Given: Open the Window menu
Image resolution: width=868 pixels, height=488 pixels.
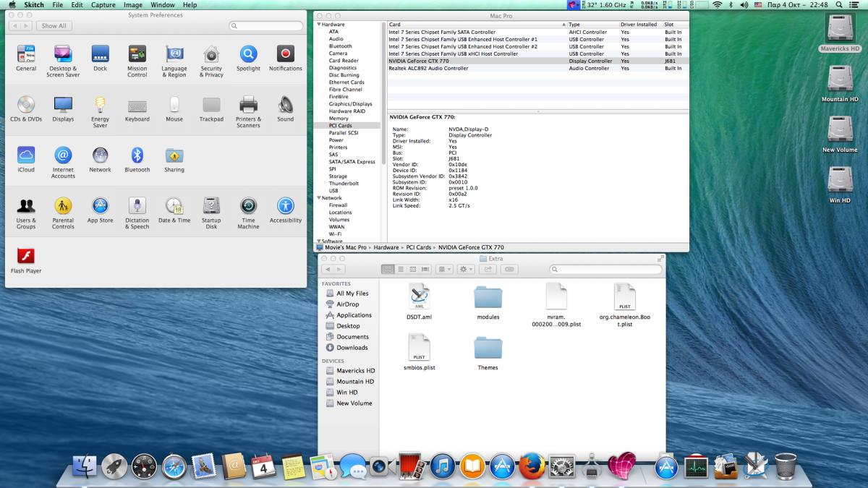Looking at the screenshot, I should click(163, 5).
